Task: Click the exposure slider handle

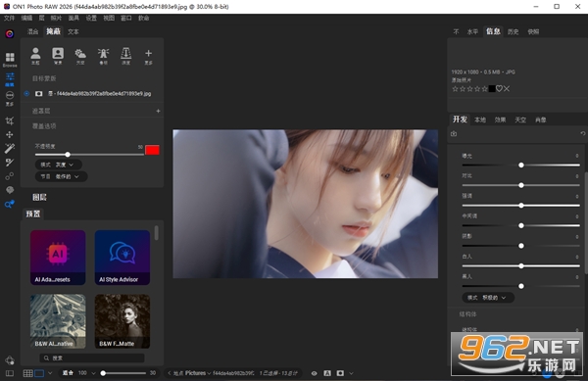Action: [521, 166]
